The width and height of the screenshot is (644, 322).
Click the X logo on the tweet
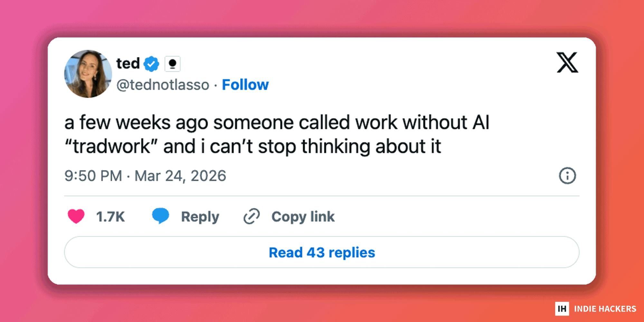click(x=567, y=62)
